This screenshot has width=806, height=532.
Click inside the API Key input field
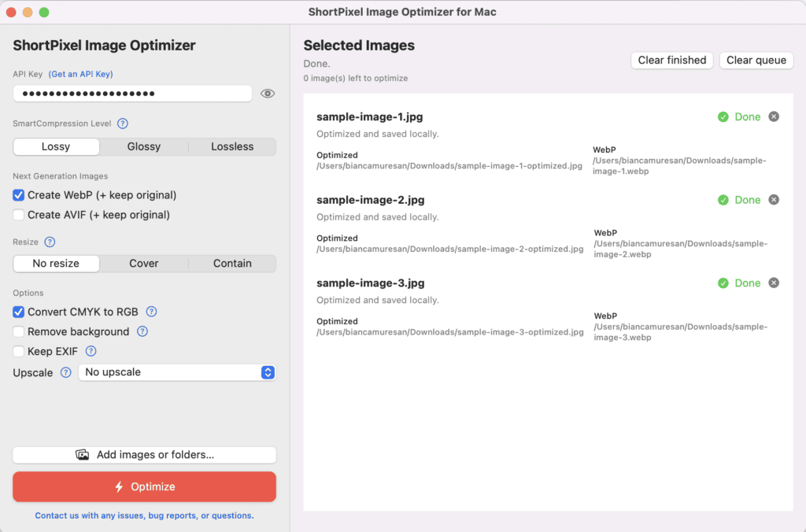click(132, 93)
